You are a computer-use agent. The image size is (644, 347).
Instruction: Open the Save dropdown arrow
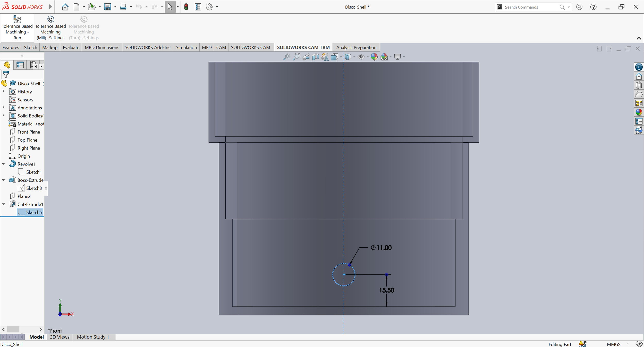[x=115, y=7]
